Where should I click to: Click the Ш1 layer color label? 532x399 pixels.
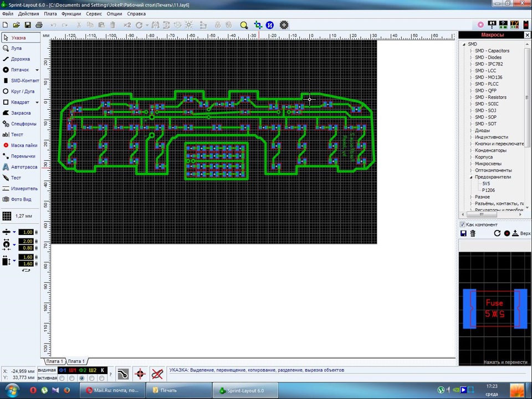(72, 370)
